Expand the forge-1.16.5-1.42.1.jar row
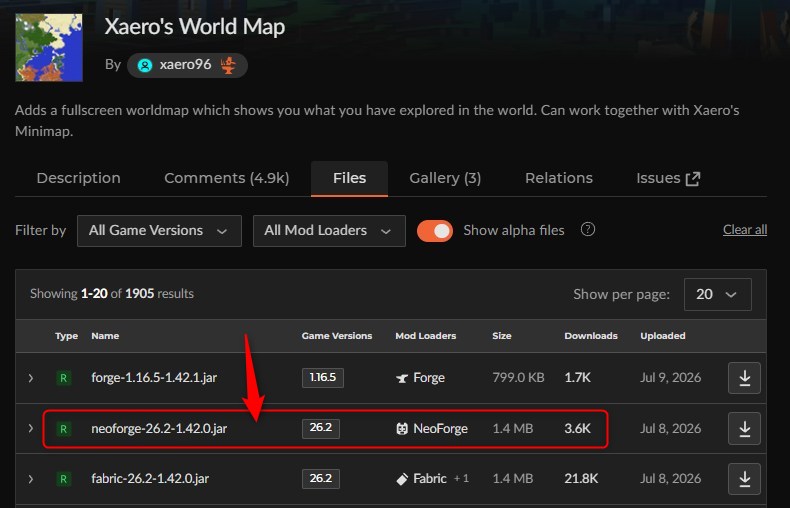 [x=31, y=378]
